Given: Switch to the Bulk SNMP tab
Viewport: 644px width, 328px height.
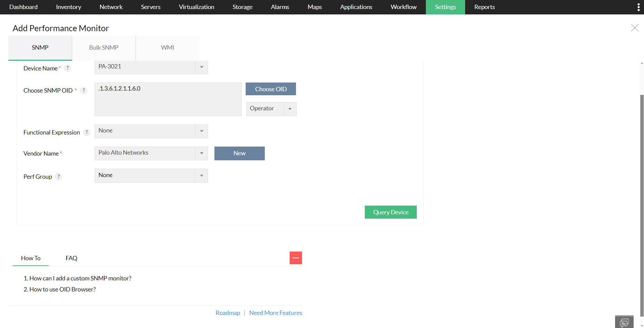Looking at the screenshot, I should pos(103,48).
